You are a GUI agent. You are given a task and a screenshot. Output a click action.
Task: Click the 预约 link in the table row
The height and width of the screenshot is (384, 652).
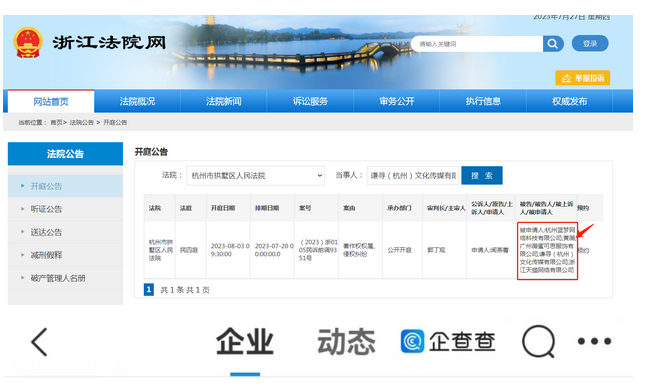click(x=584, y=250)
